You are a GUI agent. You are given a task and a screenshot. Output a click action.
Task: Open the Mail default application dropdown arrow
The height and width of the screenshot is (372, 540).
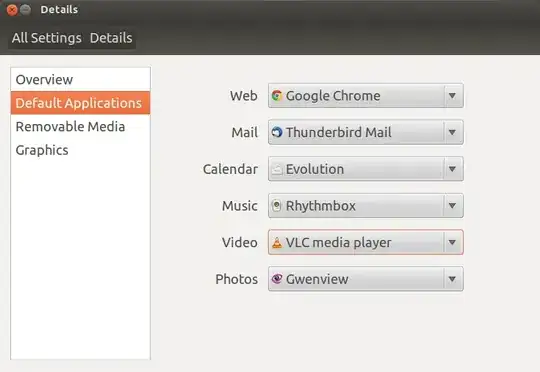pos(453,132)
